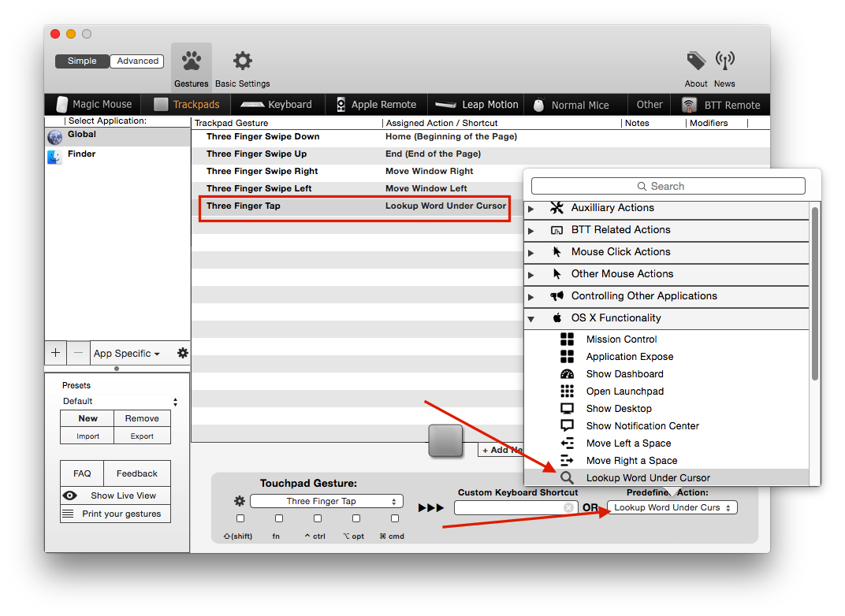
Task: Open the App Specific dropdown
Action: 127,353
